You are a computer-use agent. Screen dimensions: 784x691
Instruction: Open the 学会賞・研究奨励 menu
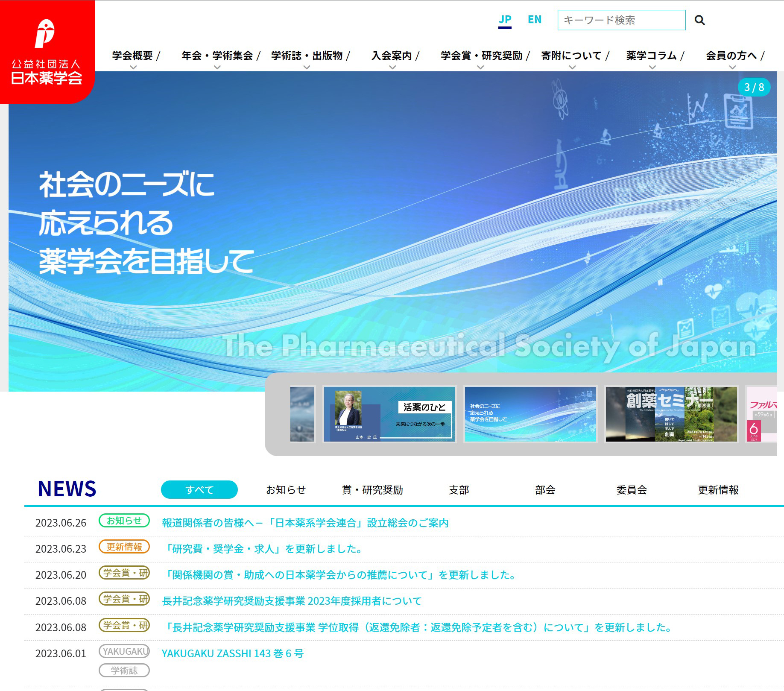(482, 56)
